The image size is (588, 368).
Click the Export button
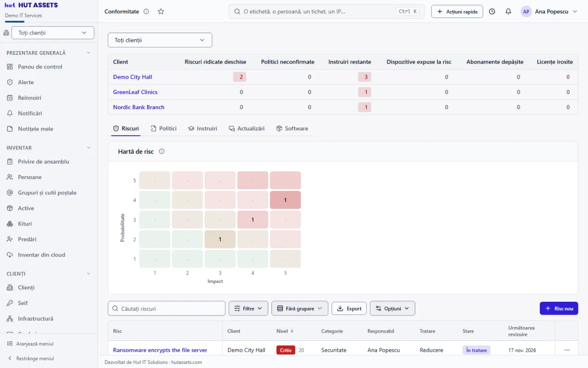pos(349,309)
